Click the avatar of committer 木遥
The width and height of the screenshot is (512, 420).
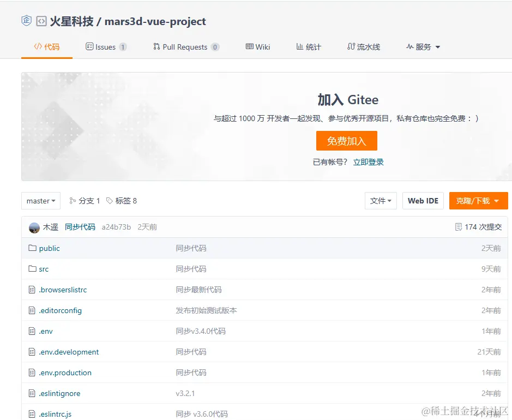tap(34, 227)
